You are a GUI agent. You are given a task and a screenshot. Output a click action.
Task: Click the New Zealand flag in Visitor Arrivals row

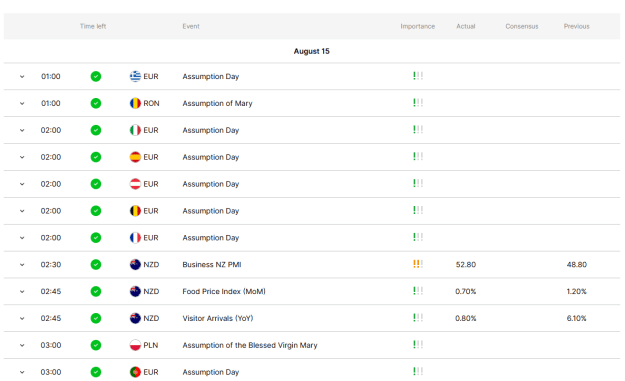point(135,318)
